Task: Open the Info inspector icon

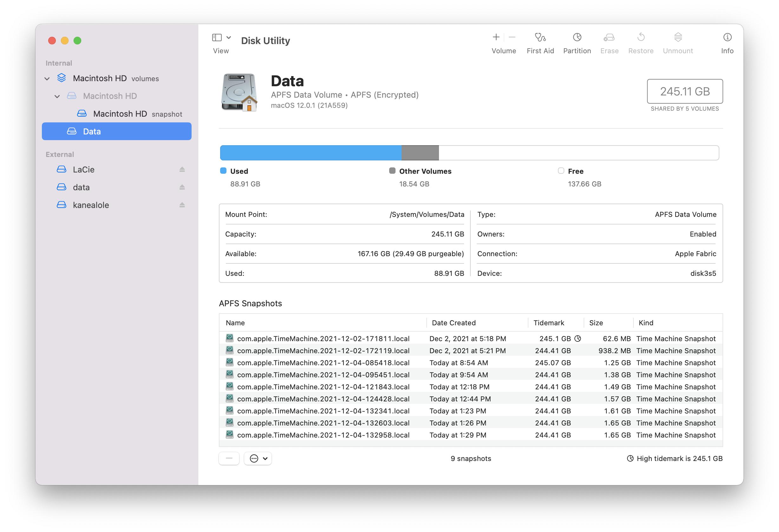Action: (x=727, y=37)
